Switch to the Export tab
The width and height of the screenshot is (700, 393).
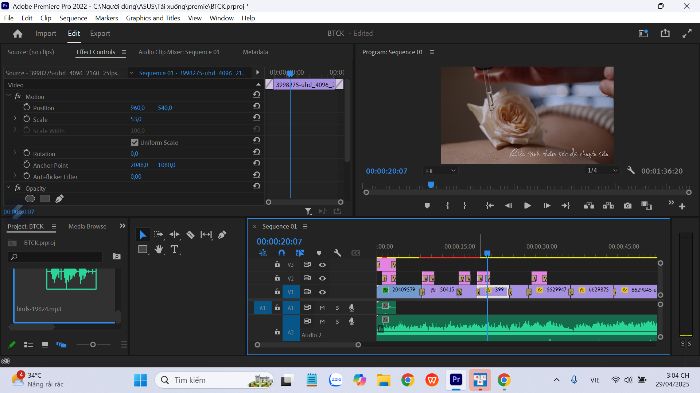click(x=100, y=33)
